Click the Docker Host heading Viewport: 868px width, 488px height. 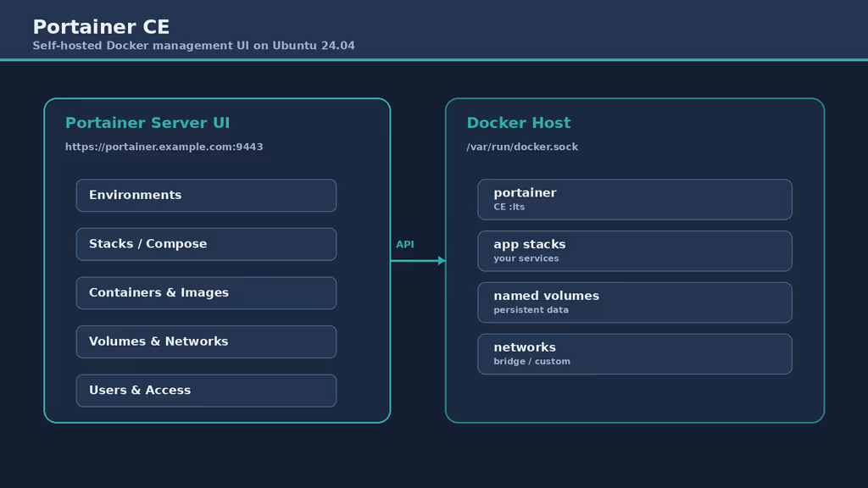click(x=518, y=123)
